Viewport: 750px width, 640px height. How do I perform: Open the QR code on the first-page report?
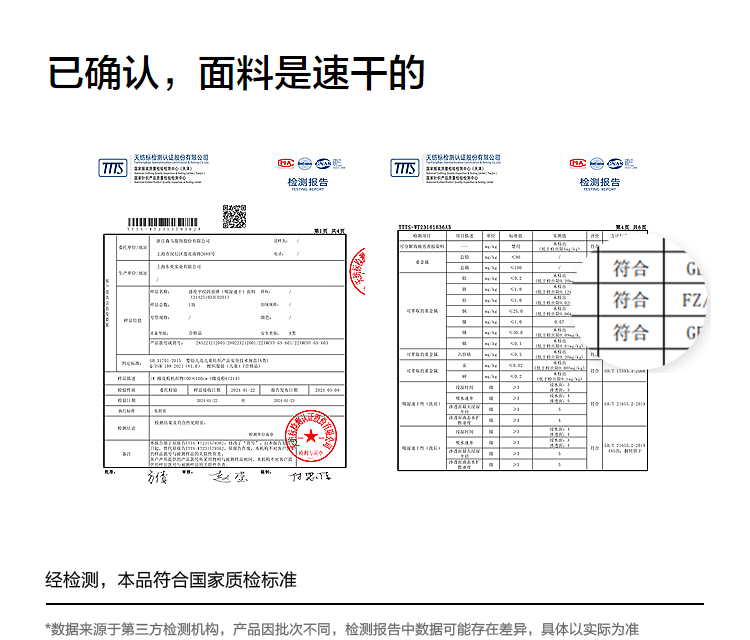pos(234,217)
